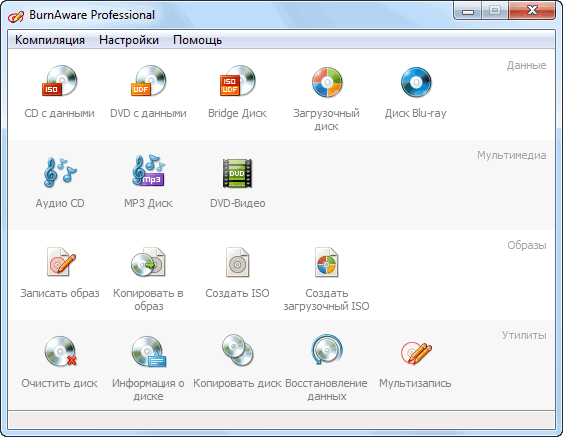
Task: Click the Утилиты section label
Action: [x=524, y=335]
